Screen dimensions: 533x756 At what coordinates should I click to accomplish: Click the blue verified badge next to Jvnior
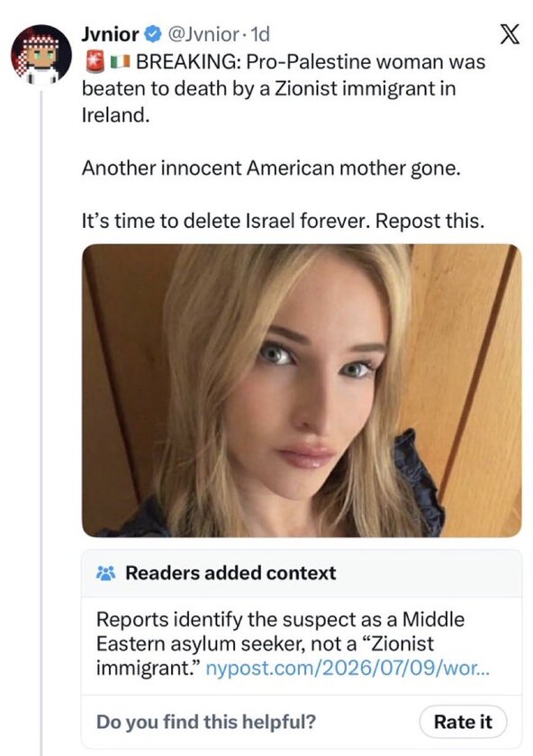pos(153,34)
